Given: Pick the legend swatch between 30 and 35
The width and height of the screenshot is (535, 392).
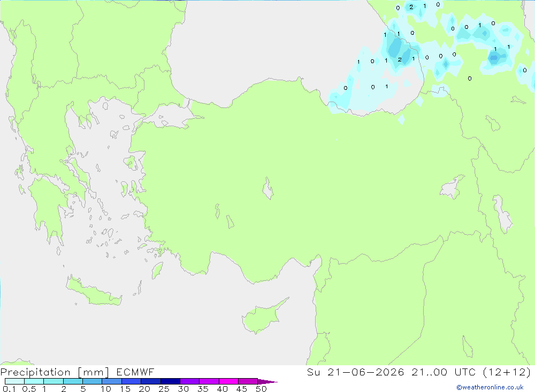Looking at the screenshot, I should [x=190, y=381].
